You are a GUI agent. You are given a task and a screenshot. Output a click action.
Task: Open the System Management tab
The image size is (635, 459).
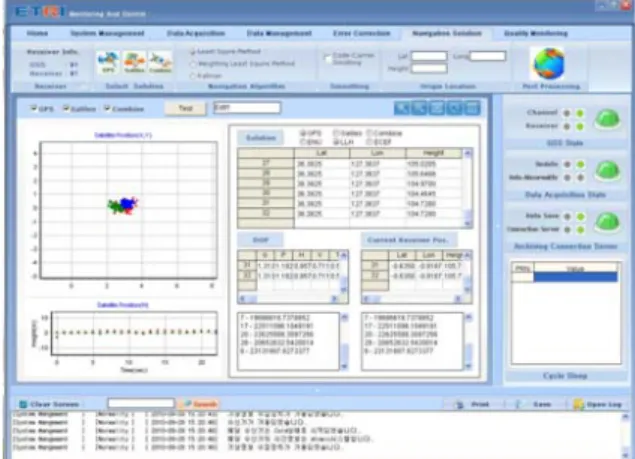(x=107, y=33)
